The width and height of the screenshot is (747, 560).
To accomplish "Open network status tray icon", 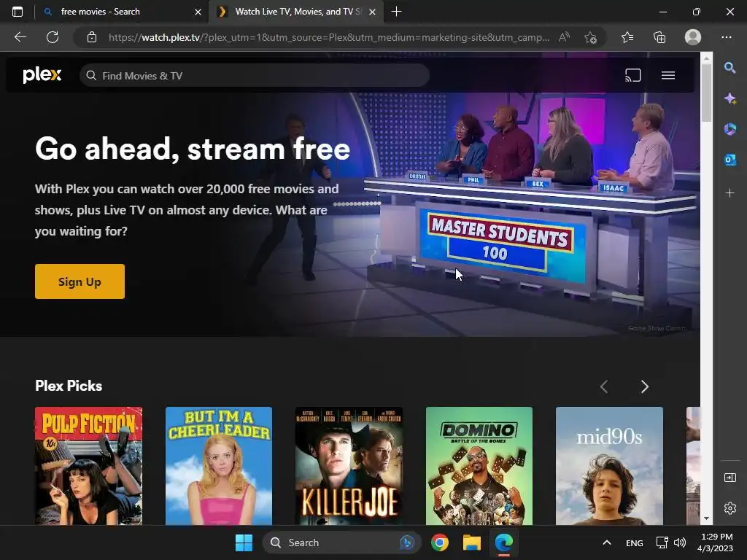I will pyautogui.click(x=661, y=542).
